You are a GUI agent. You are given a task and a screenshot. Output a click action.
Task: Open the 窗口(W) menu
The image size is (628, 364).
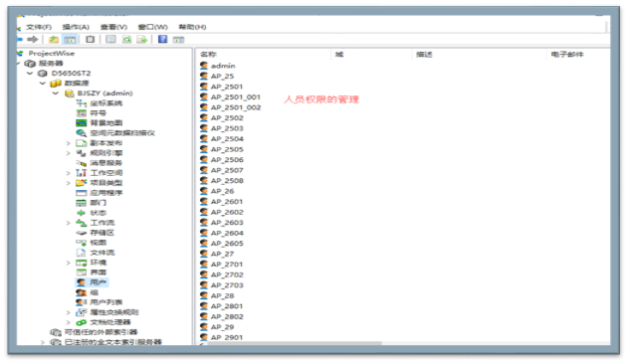152,27
